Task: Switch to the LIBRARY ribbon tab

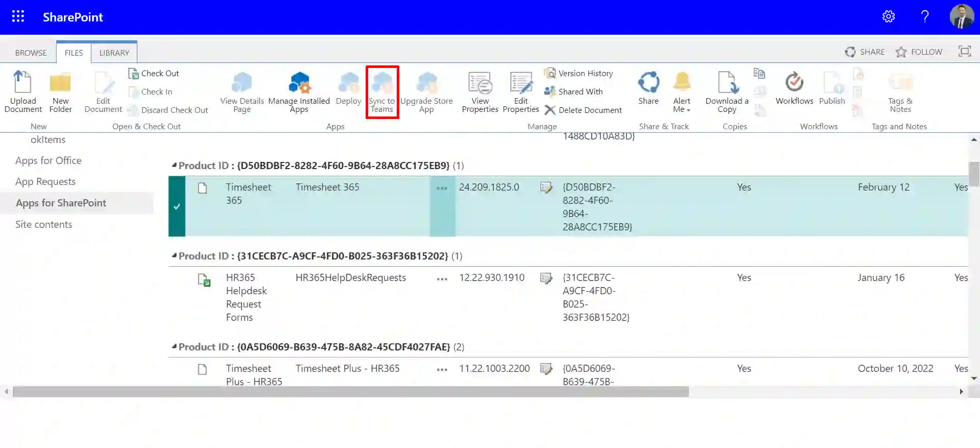Action: (114, 53)
